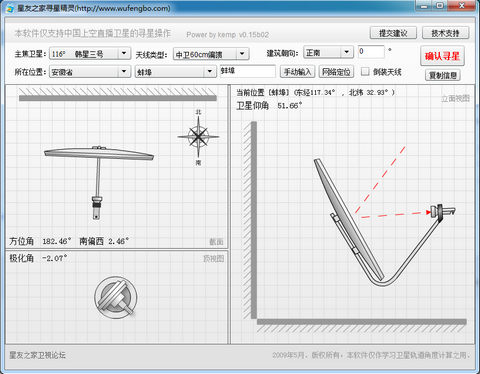Click the side-view dish reflector graphic
Screen dimensions: 480x374
[349, 219]
